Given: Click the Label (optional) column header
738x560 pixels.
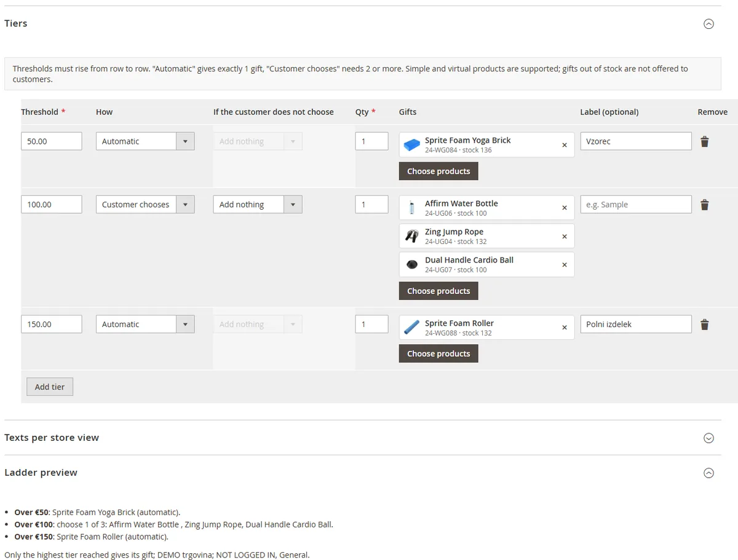Looking at the screenshot, I should click(x=609, y=112).
